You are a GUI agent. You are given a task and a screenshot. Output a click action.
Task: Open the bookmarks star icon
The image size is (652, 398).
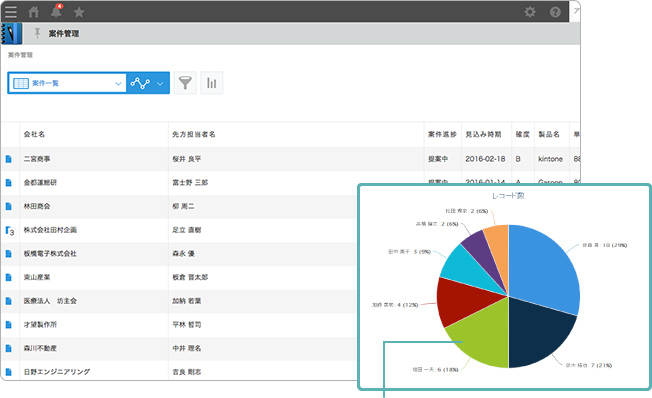pos(79,12)
